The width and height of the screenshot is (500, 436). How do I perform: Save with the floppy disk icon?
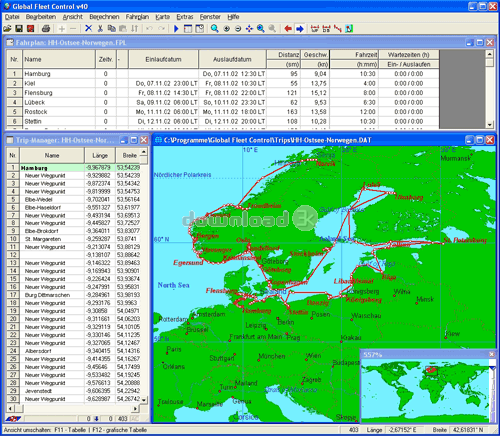19,29
